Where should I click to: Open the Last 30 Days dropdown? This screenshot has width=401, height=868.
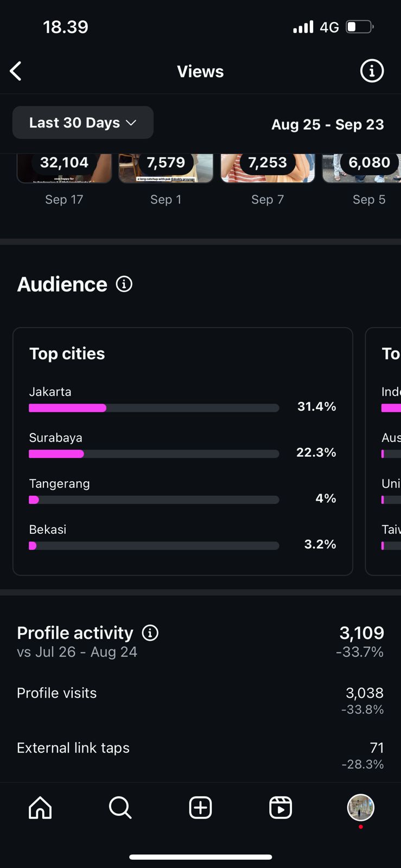[83, 123]
